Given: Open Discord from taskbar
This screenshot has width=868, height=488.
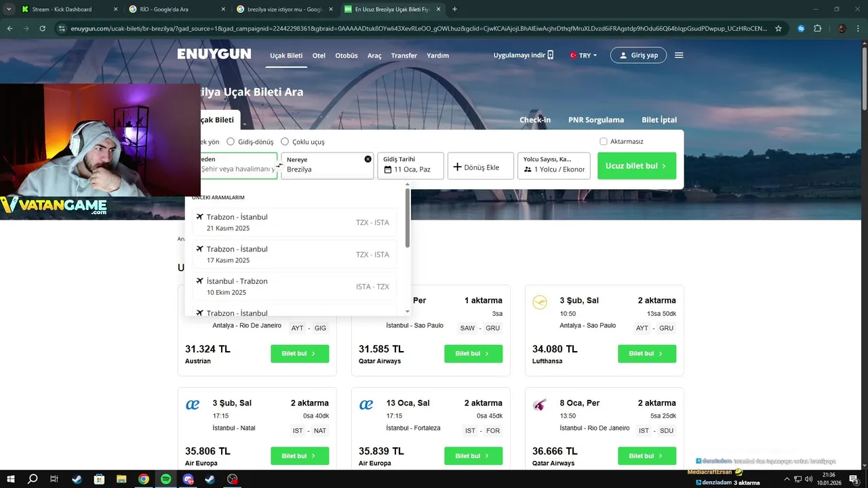Looking at the screenshot, I should (189, 479).
